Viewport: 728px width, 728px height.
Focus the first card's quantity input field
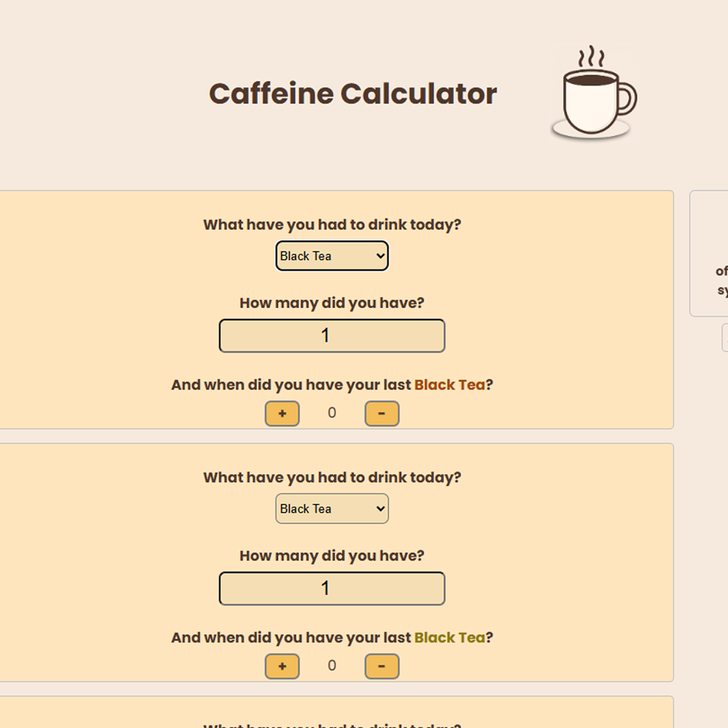pos(332,336)
